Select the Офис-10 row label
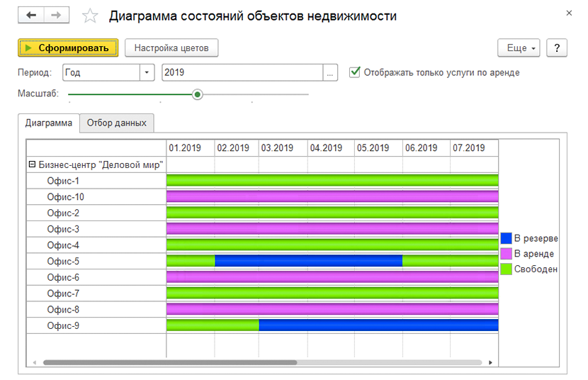 (x=66, y=197)
